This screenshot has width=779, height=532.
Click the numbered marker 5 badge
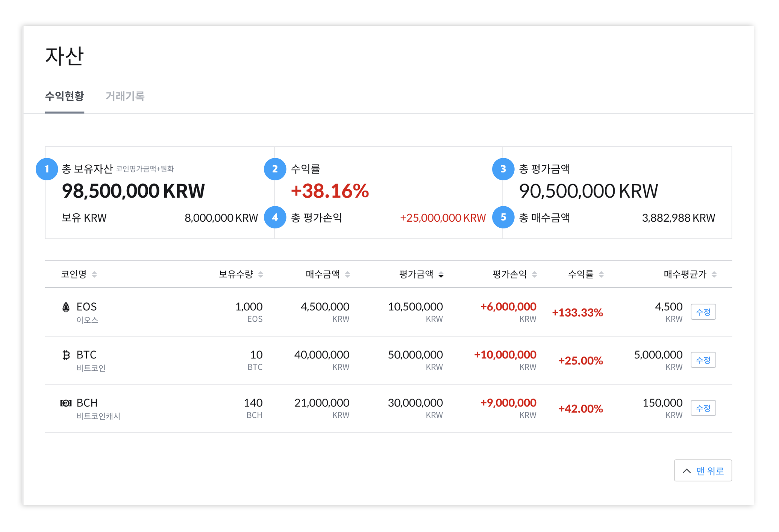click(503, 217)
